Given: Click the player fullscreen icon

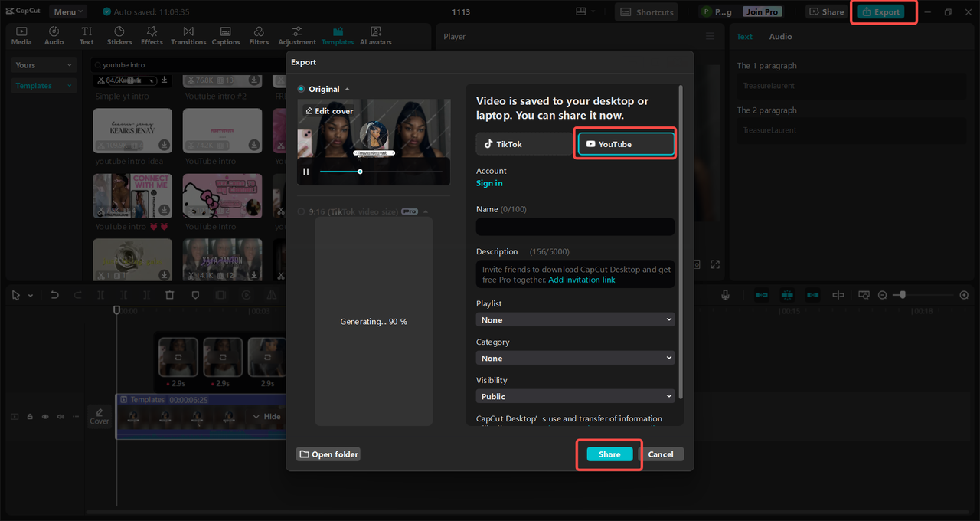Looking at the screenshot, I should click(715, 264).
